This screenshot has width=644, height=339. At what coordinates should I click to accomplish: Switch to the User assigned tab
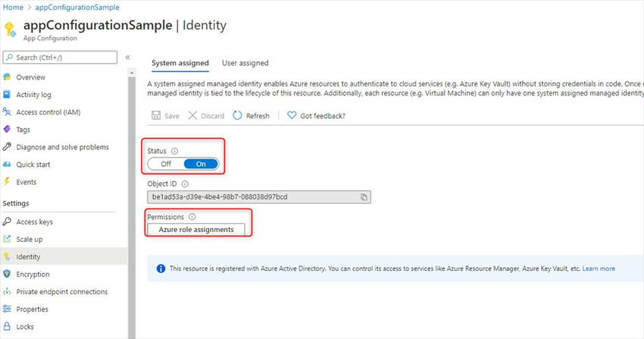pyautogui.click(x=245, y=63)
